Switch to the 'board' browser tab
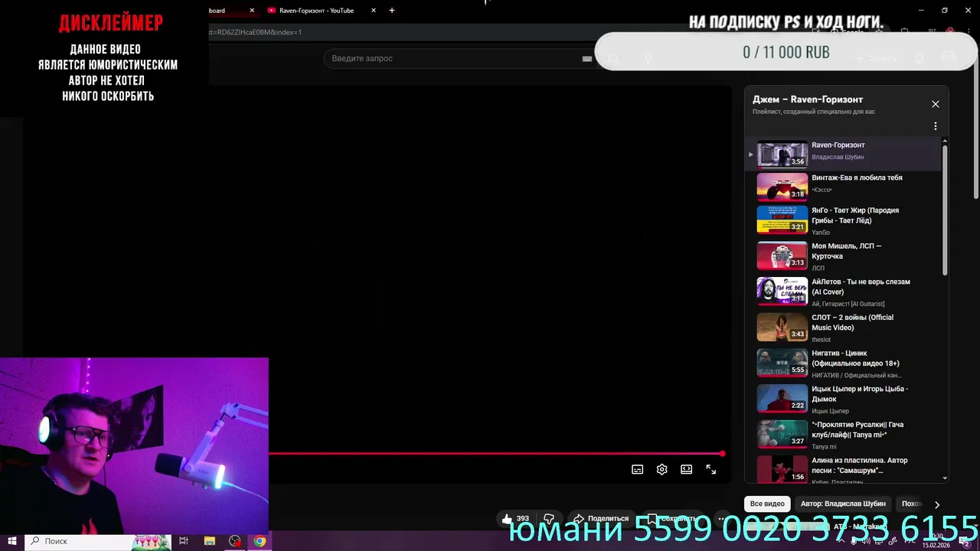Image resolution: width=980 pixels, height=551 pixels. click(x=226, y=11)
